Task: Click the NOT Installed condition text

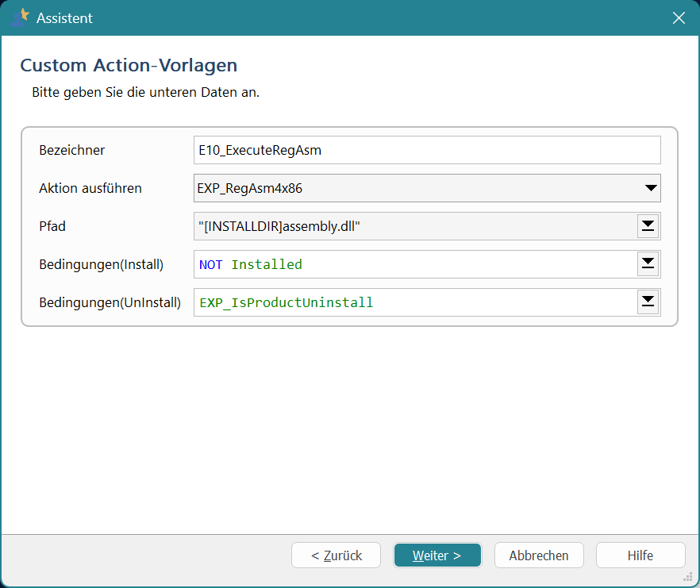Action: pyautogui.click(x=251, y=264)
